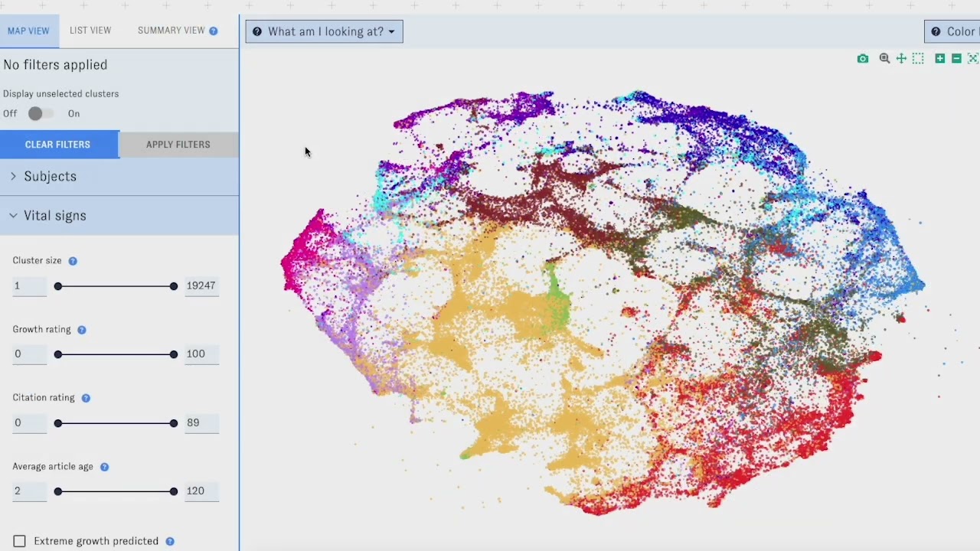Screen dimensions: 980x551
Task: Edit Cluster size minimum value 1
Action: click(x=29, y=285)
